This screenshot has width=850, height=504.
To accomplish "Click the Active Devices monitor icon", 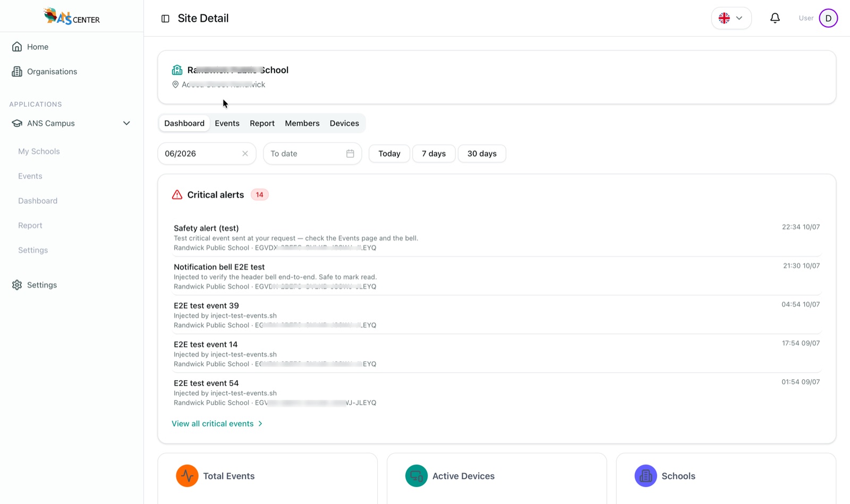I will click(x=416, y=476).
